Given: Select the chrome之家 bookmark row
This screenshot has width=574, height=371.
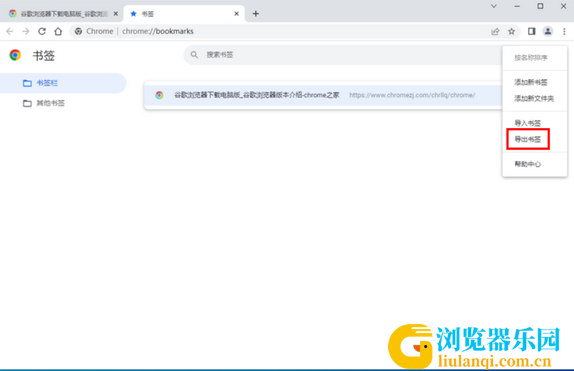Looking at the screenshot, I should tap(323, 95).
